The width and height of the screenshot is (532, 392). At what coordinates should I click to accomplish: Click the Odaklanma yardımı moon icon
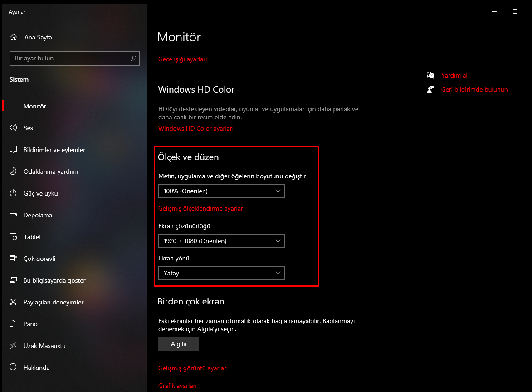13,171
